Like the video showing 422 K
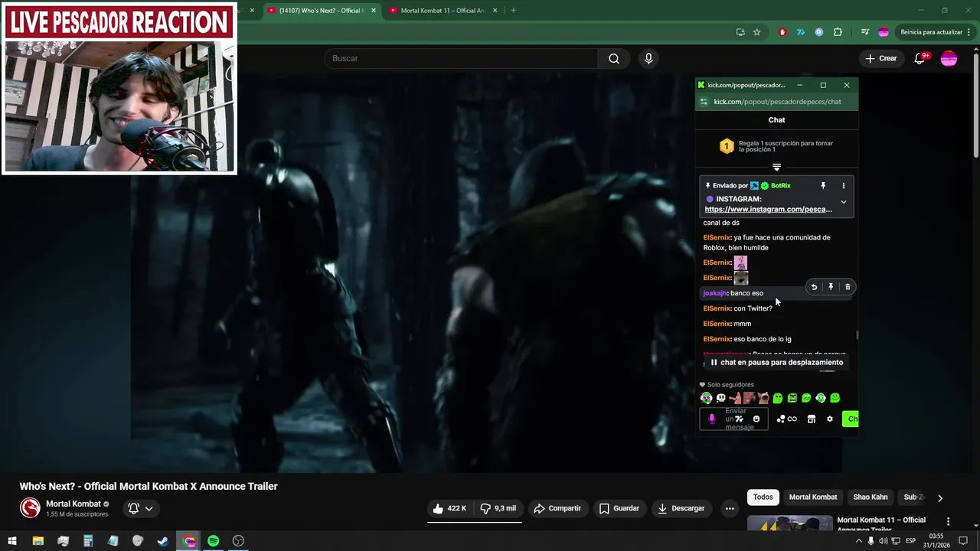This screenshot has height=551, width=980. pos(449,508)
